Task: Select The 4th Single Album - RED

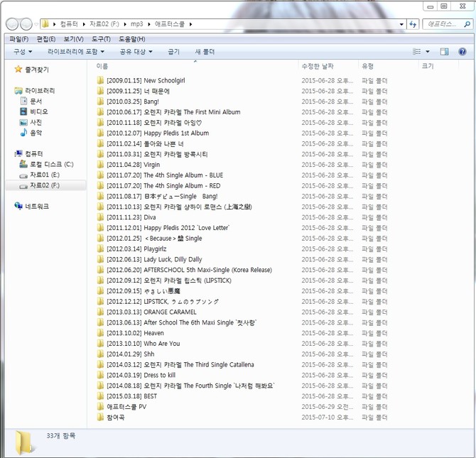Action: tap(163, 186)
